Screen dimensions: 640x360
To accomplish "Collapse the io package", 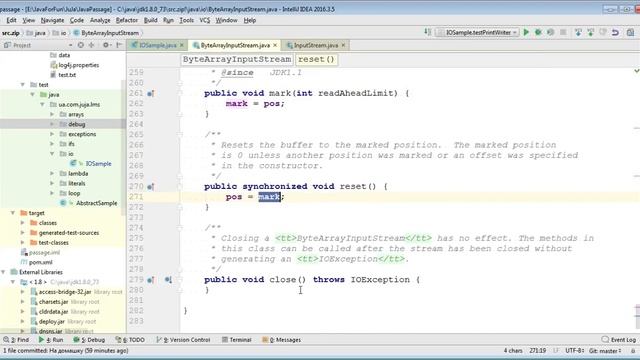I will pos(52,154).
